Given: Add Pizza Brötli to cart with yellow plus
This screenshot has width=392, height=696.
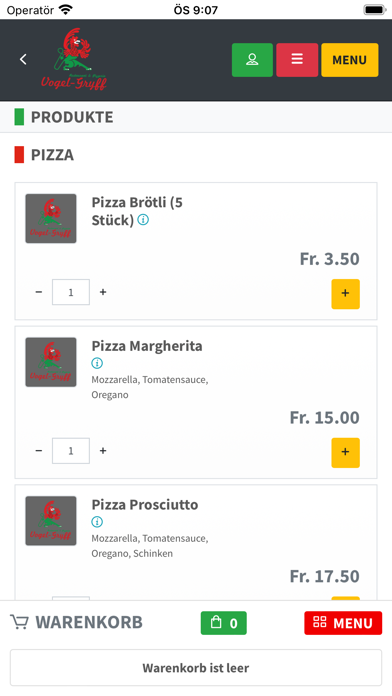Looking at the screenshot, I should click(345, 294).
